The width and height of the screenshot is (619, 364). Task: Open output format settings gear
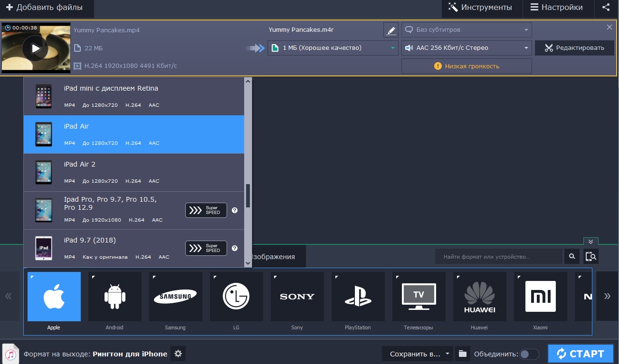(178, 354)
